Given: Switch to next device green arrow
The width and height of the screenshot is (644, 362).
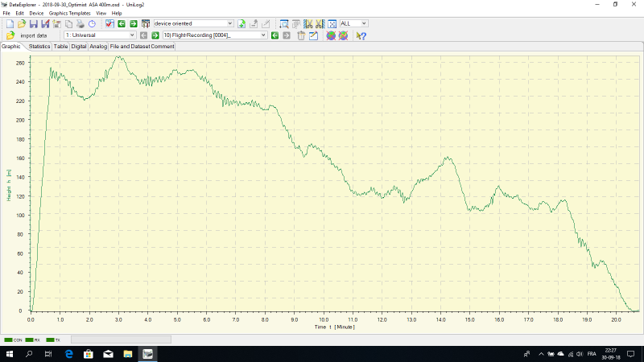Looking at the screenshot, I should tap(131, 24).
